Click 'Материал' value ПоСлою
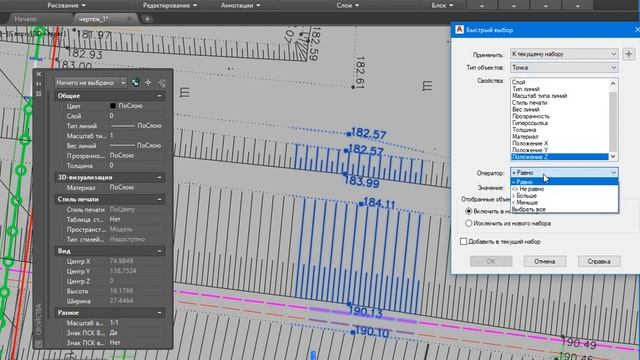Image resolution: width=640 pixels, height=360 pixels. pyautogui.click(x=122, y=187)
